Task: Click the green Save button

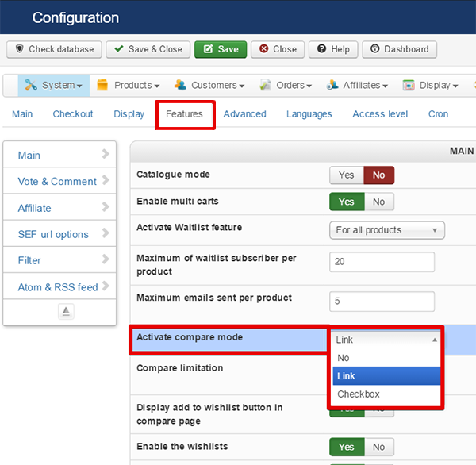Action: pyautogui.click(x=221, y=49)
